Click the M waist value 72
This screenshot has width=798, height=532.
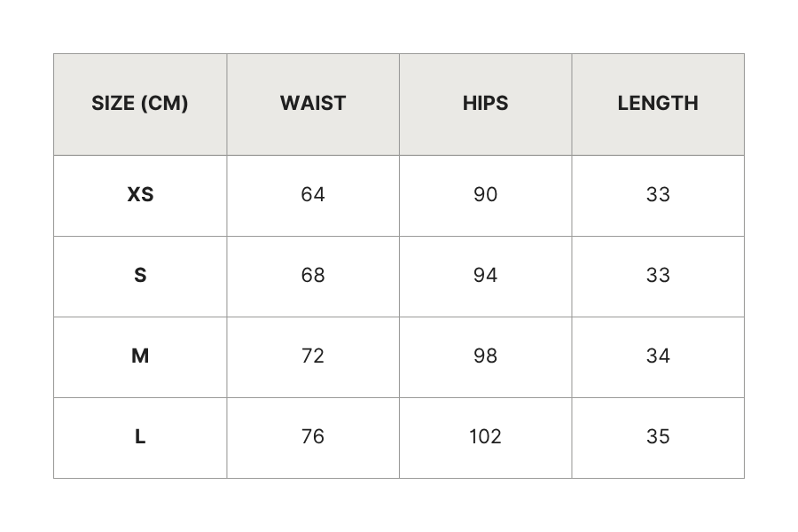(x=313, y=356)
